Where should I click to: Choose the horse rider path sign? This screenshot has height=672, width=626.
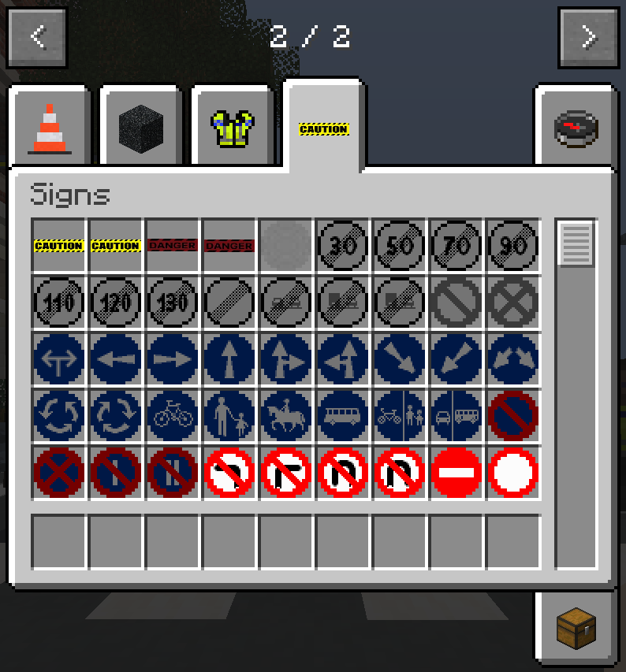[286, 415]
